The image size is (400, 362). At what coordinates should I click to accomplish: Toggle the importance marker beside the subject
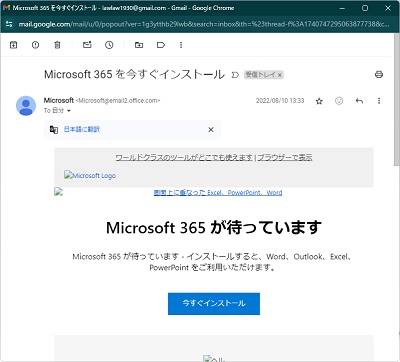[235, 75]
